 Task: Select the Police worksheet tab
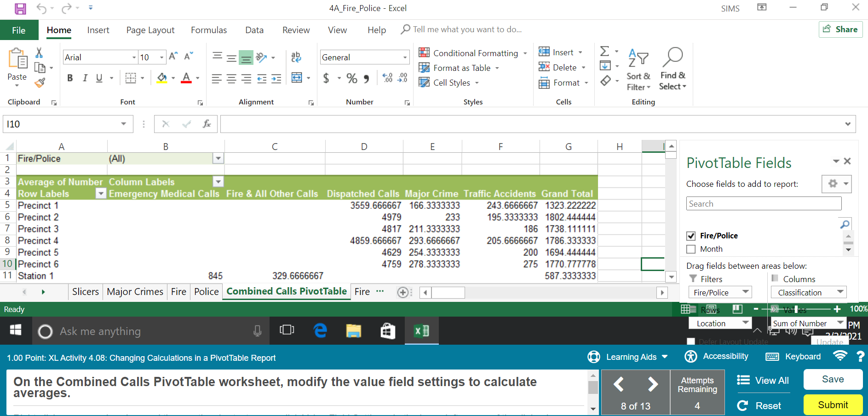(206, 291)
